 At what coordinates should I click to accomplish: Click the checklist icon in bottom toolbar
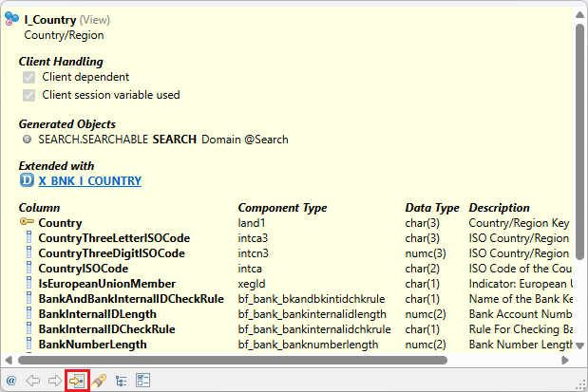click(142, 381)
